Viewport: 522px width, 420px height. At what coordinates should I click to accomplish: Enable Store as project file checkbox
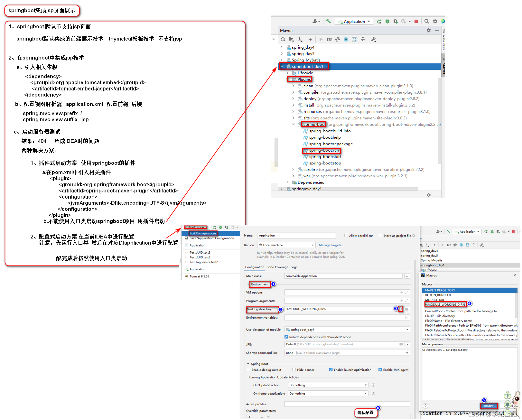[x=381, y=236]
